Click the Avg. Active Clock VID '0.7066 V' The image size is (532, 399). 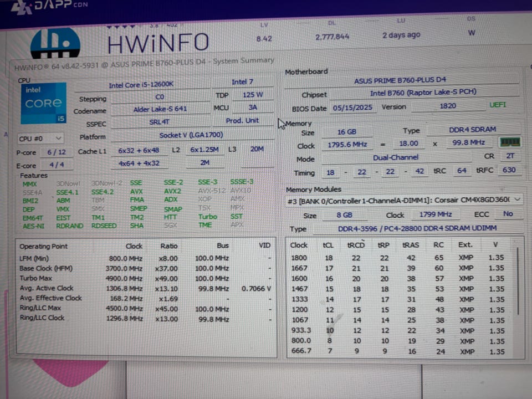[x=256, y=289]
